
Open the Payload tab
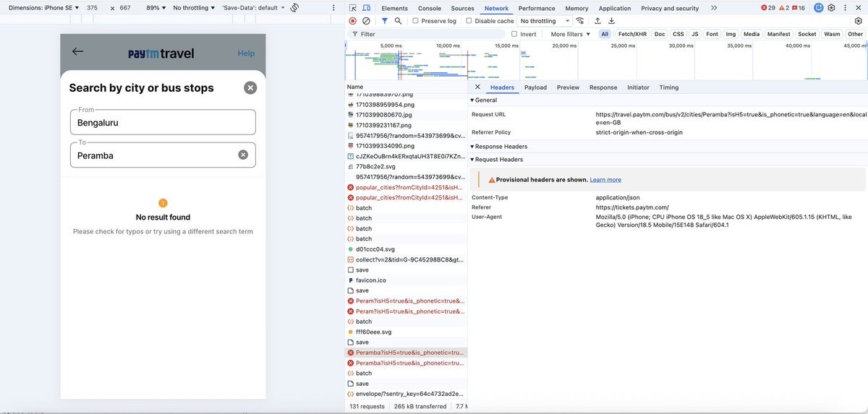[x=535, y=87]
